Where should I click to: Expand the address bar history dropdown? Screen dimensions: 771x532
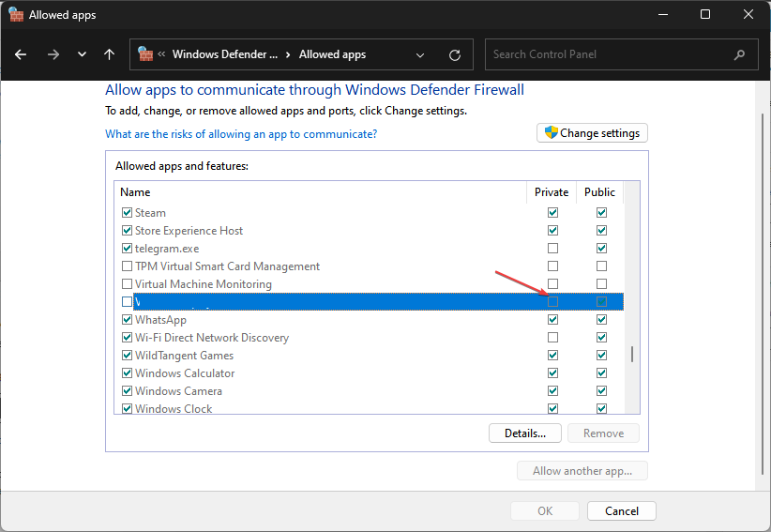[419, 54]
